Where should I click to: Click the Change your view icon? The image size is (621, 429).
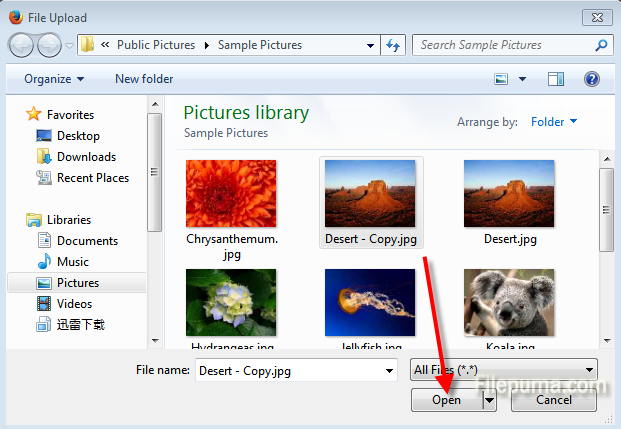[501, 79]
